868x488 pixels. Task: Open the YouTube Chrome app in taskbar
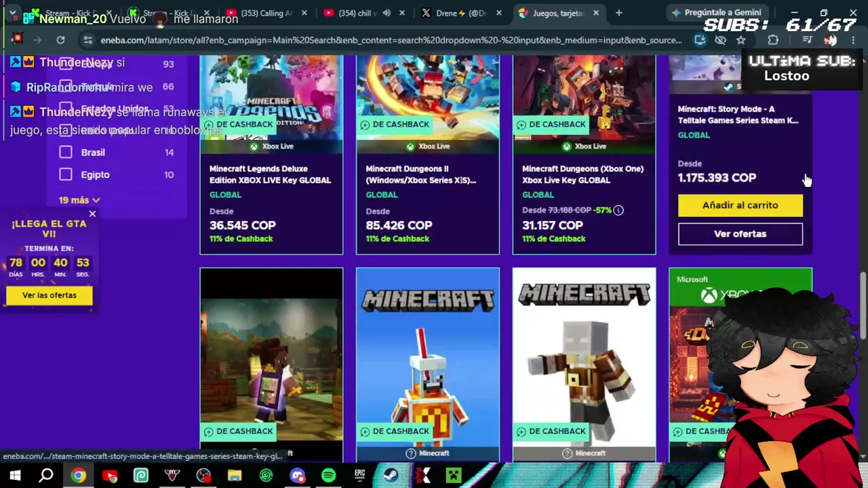110,476
